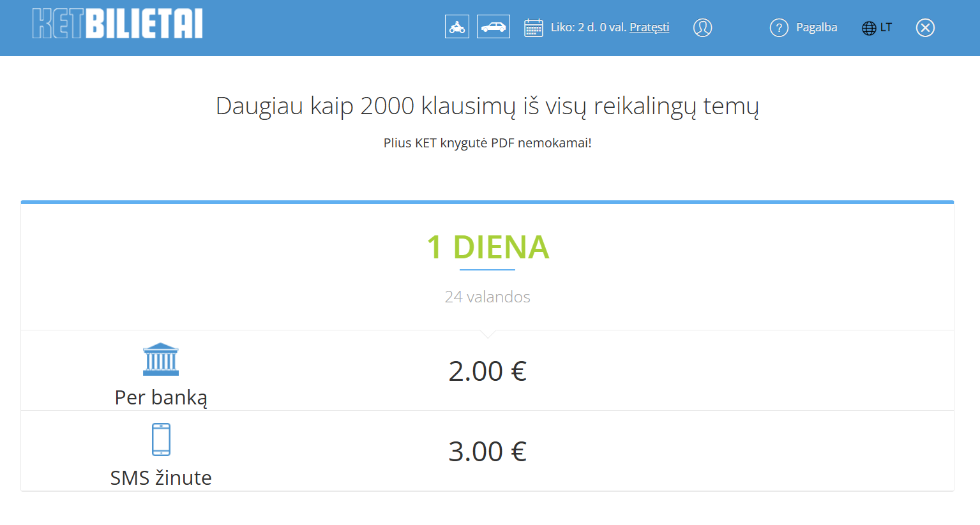Click the globe language icon

coord(869,28)
